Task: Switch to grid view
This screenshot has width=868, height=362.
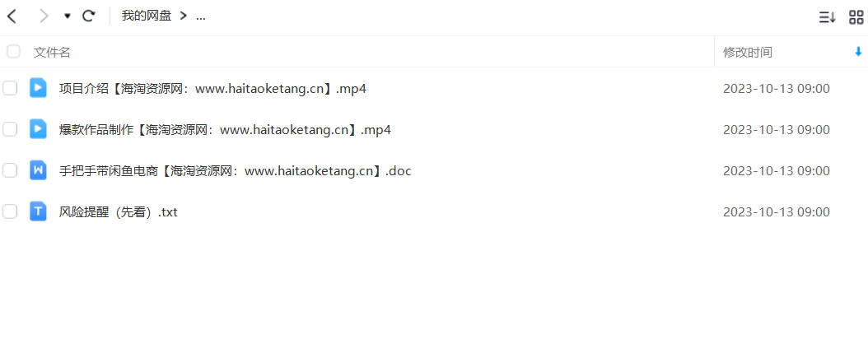Action: tap(856, 17)
